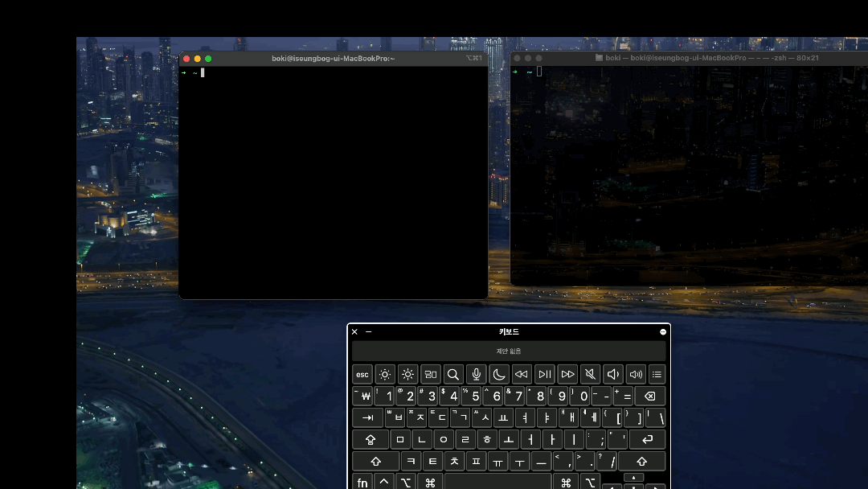Image resolution: width=868 pixels, height=489 pixels.
Task: Open Mission Control key on keyboard
Action: click(430, 374)
